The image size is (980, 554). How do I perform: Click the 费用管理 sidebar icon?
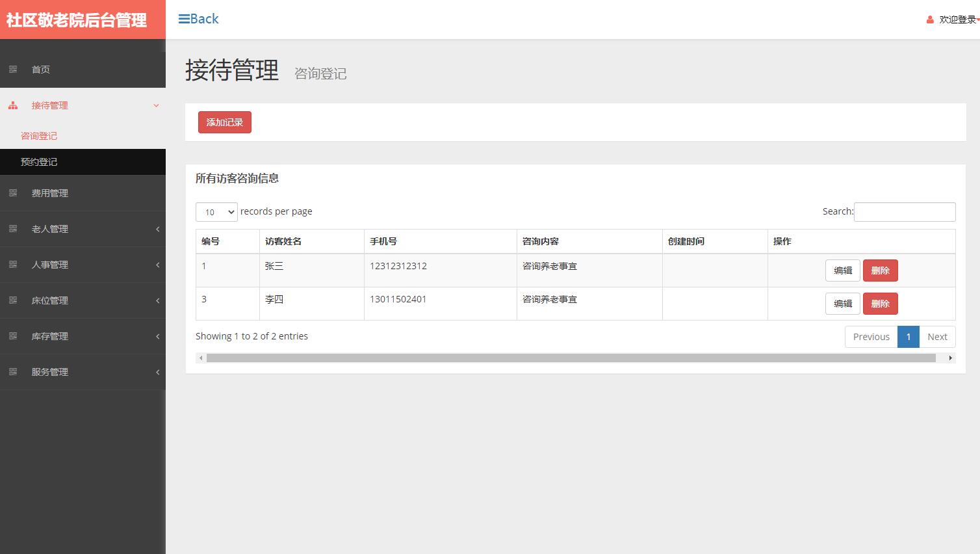pyautogui.click(x=13, y=192)
